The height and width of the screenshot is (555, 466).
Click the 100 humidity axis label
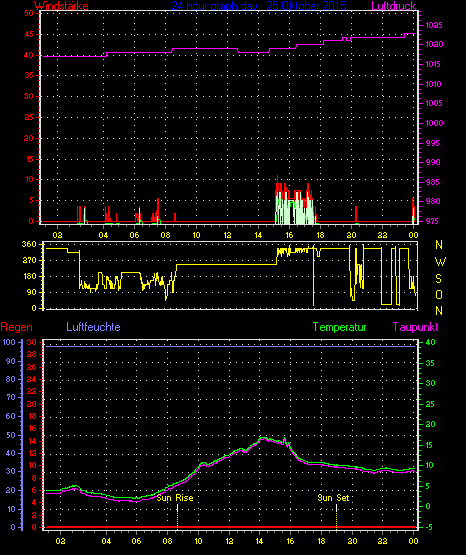click(9, 342)
